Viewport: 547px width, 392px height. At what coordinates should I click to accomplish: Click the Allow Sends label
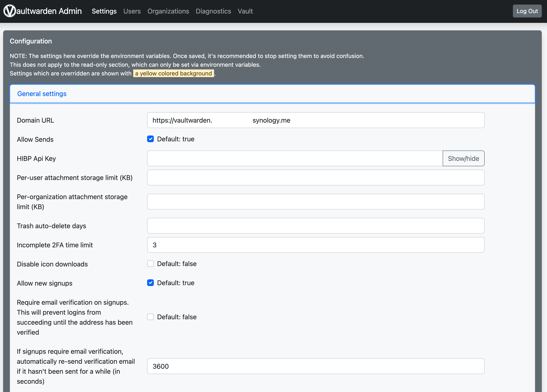35,139
